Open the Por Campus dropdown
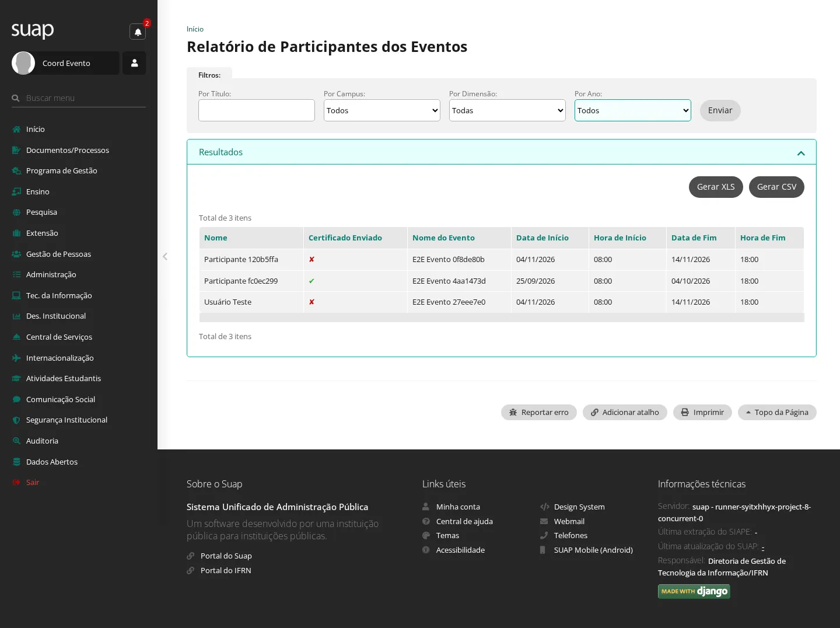This screenshot has height=628, width=840. pyautogui.click(x=382, y=110)
